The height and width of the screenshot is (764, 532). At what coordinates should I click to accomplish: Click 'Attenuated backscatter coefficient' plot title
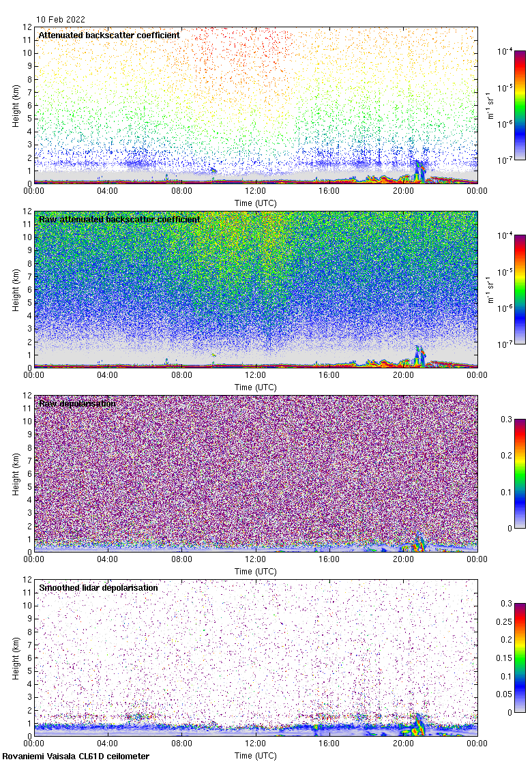click(109, 35)
